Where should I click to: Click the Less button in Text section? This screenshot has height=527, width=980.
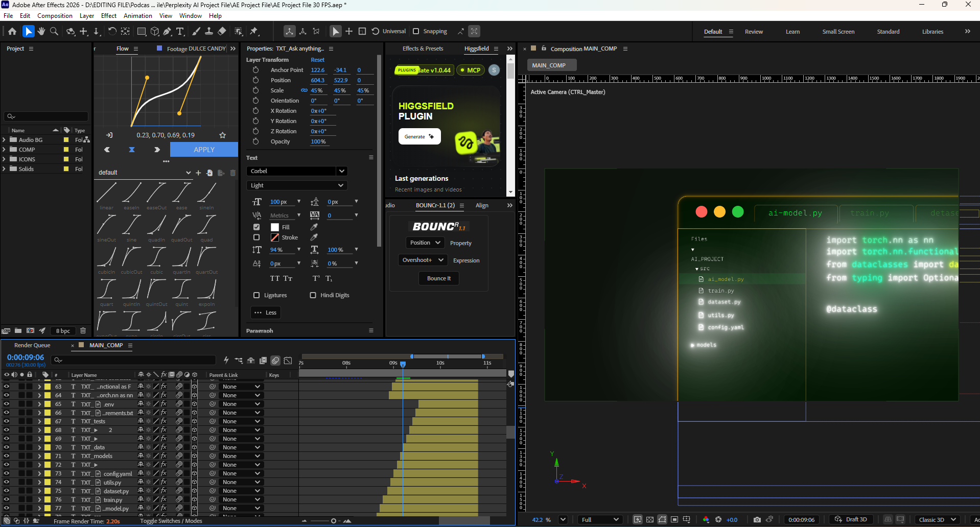tap(265, 313)
